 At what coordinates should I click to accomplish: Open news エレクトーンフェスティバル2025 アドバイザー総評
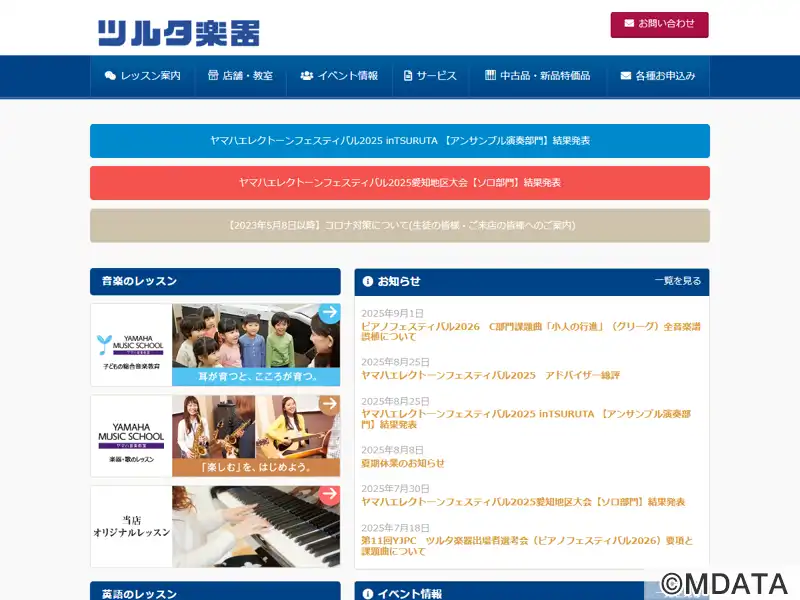(490, 376)
